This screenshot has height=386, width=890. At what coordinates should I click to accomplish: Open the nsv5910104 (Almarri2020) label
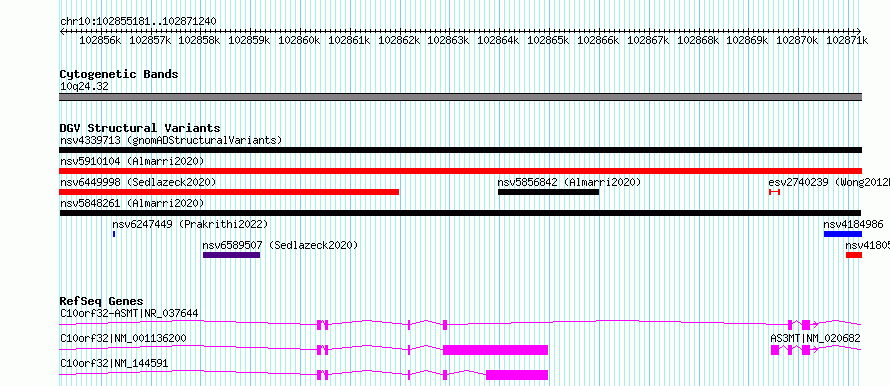tap(132, 161)
